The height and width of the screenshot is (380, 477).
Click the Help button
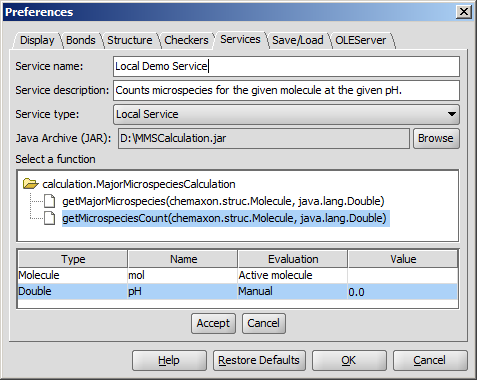(x=169, y=360)
